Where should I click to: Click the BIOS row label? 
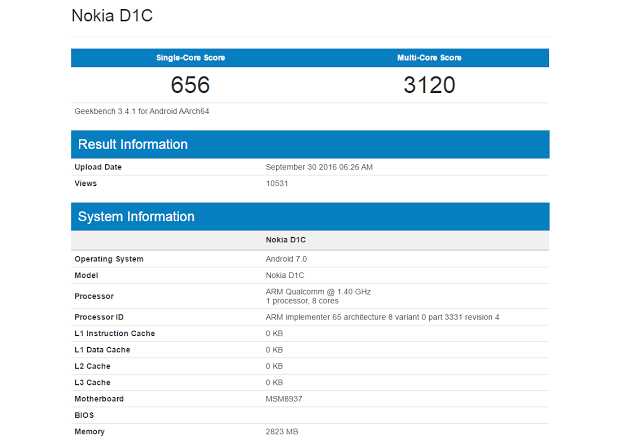click(x=84, y=414)
